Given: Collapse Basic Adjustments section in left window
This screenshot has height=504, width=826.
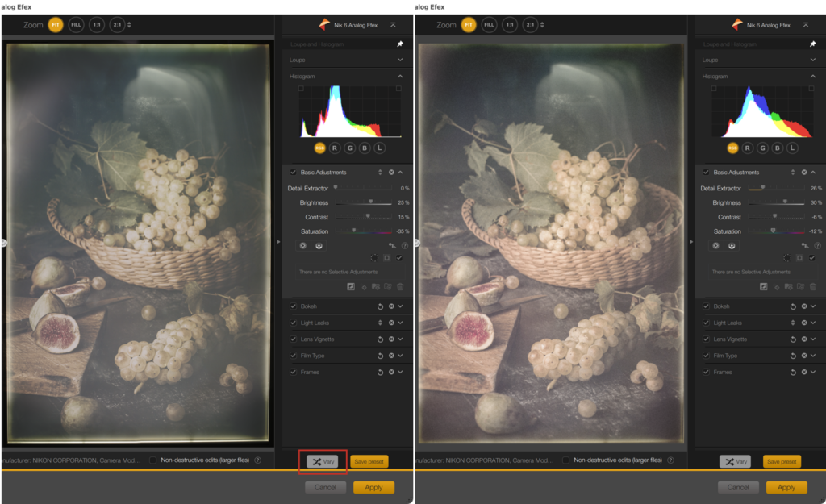Looking at the screenshot, I should pos(400,173).
